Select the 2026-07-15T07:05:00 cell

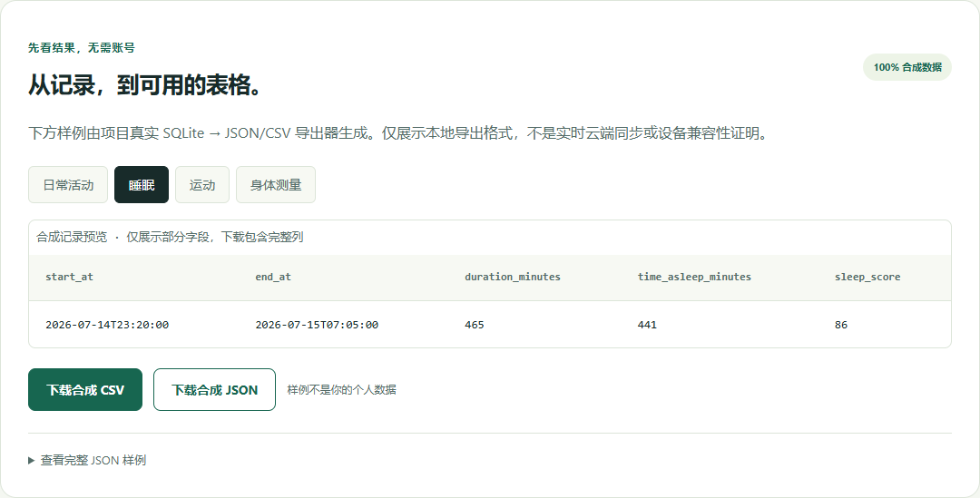317,325
